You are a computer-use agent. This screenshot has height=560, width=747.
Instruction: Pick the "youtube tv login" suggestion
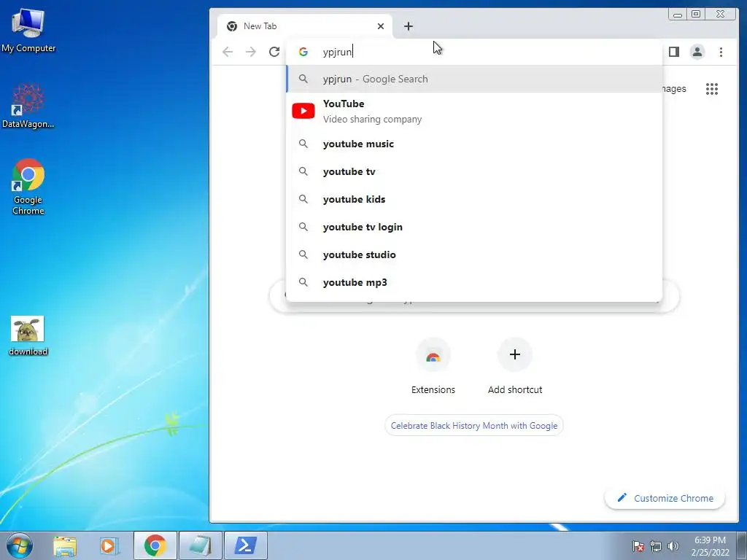click(474, 227)
